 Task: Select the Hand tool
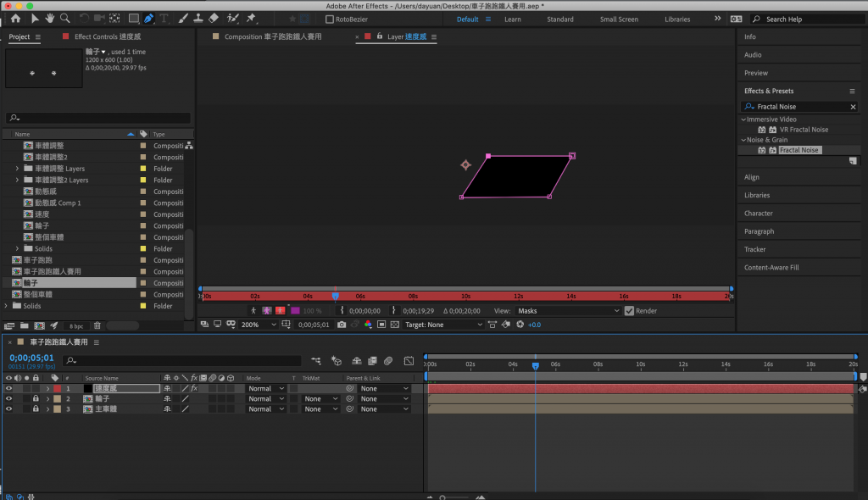[50, 19]
